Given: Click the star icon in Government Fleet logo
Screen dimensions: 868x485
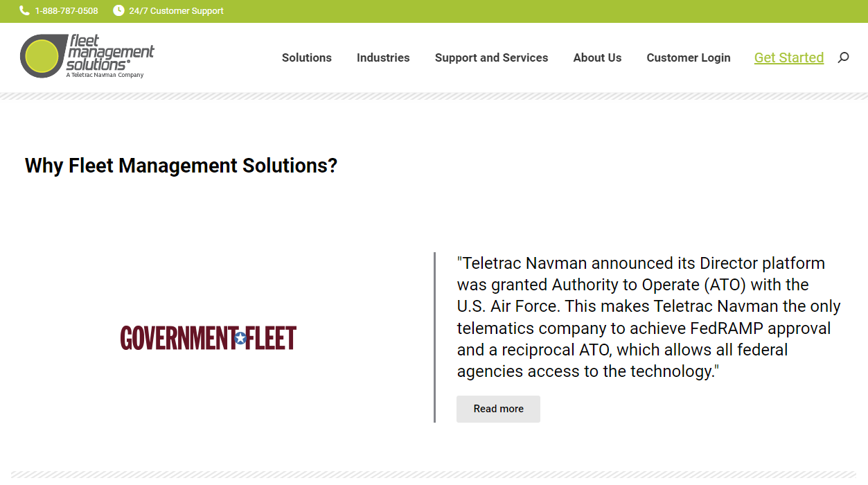Looking at the screenshot, I should tap(240, 338).
